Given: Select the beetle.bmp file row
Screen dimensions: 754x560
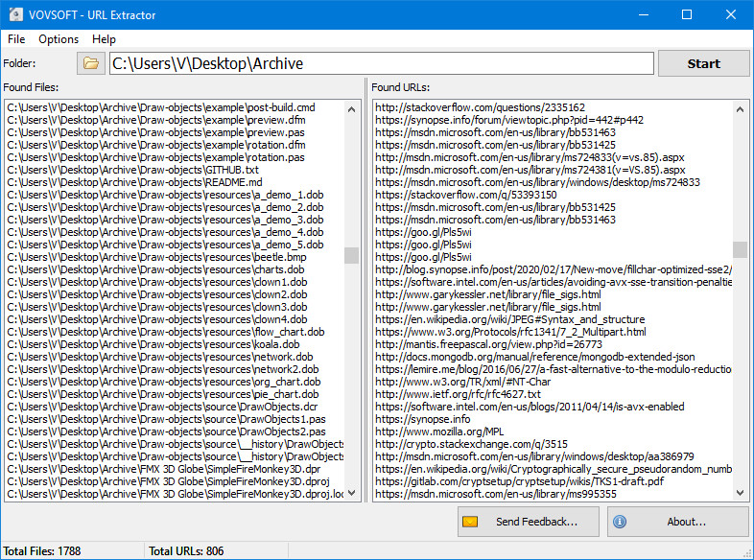Looking at the screenshot, I should coord(175,257).
